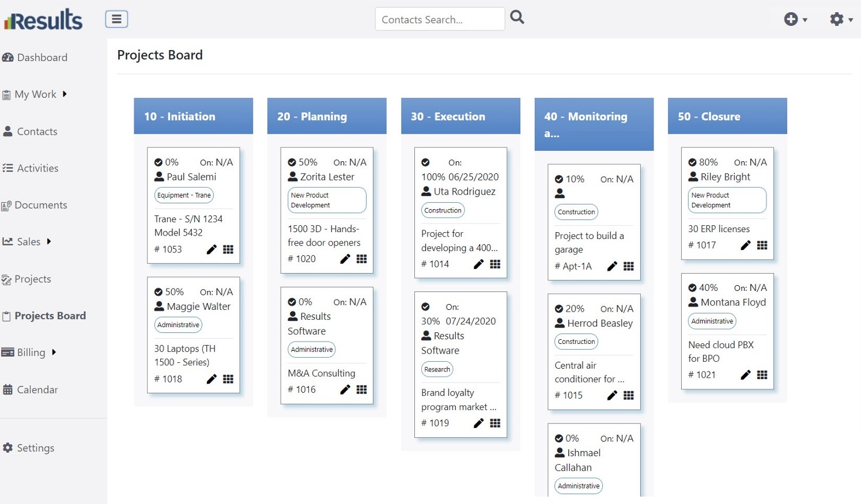Click the edit pencil on project #1014
This screenshot has height=504, width=861.
[x=478, y=264]
